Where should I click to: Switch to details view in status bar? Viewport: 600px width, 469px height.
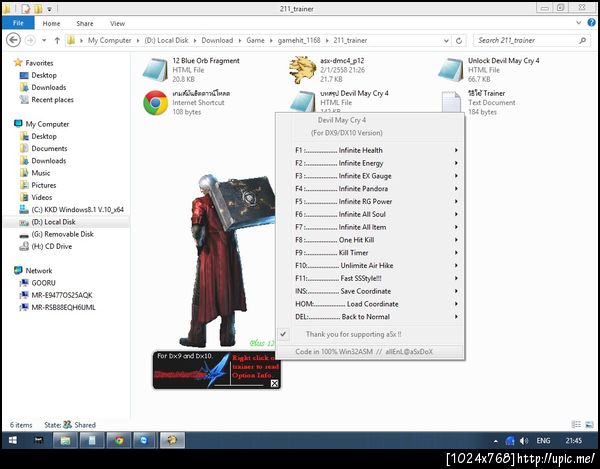[x=576, y=424]
